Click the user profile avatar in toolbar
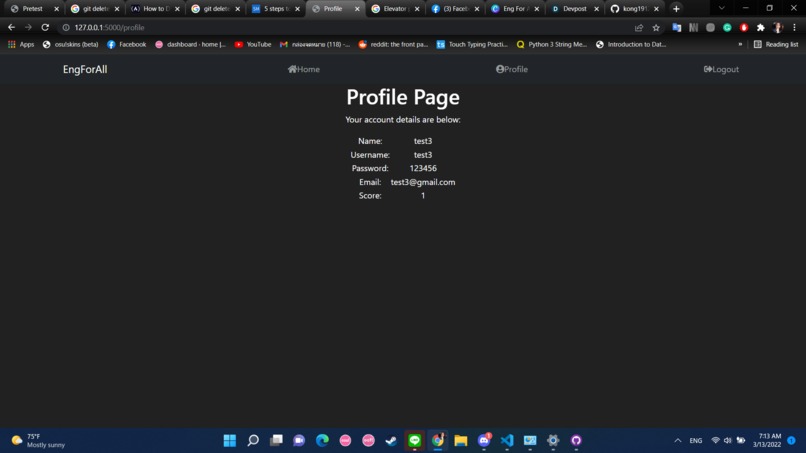The image size is (806, 453). tap(778, 28)
